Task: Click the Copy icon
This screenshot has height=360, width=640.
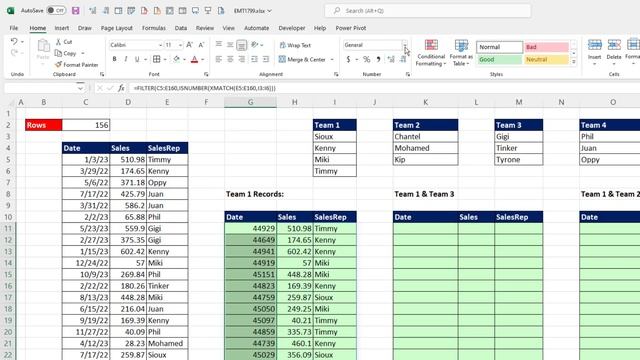Action: click(58, 53)
